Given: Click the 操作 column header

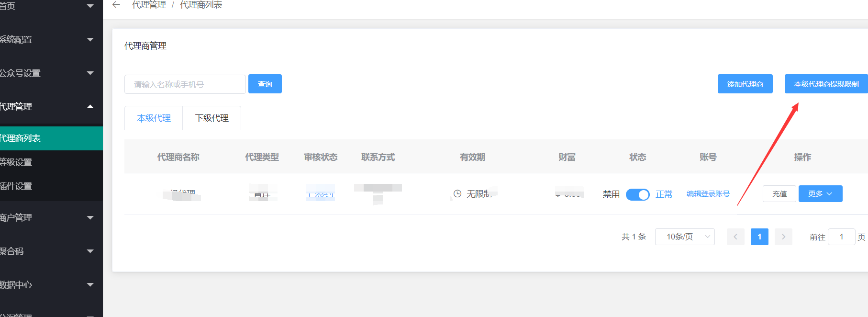Looking at the screenshot, I should (x=802, y=157).
